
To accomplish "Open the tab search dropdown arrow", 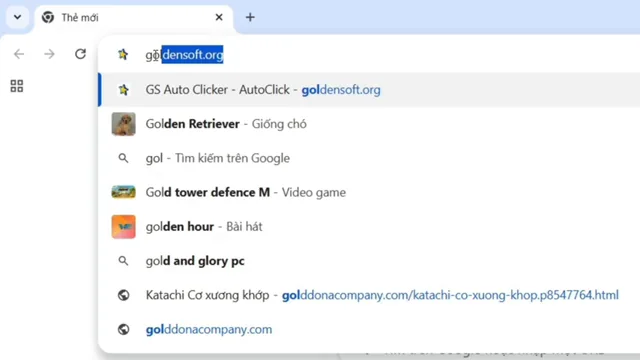I will [17, 17].
